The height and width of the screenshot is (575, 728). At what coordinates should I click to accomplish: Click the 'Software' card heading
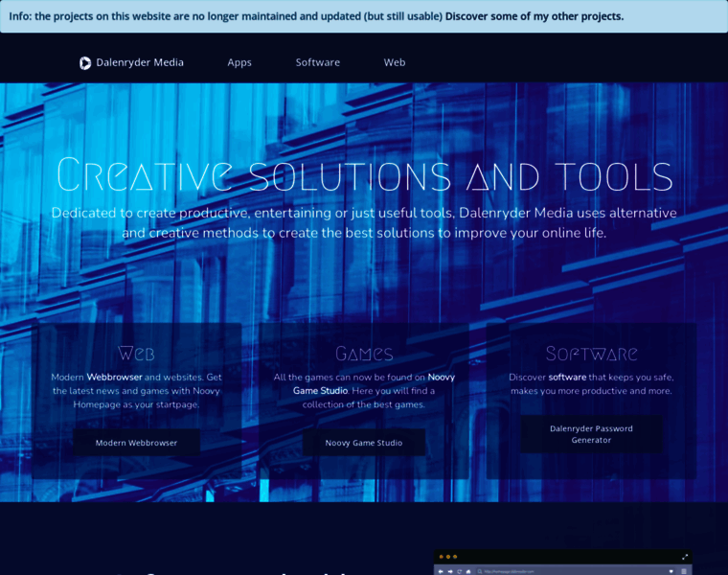coord(591,354)
